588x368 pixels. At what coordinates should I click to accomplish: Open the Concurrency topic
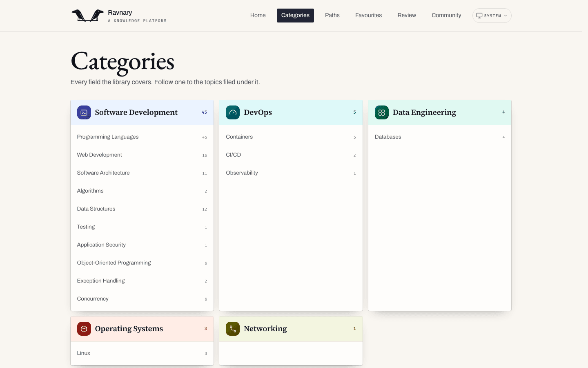pyautogui.click(x=142, y=299)
